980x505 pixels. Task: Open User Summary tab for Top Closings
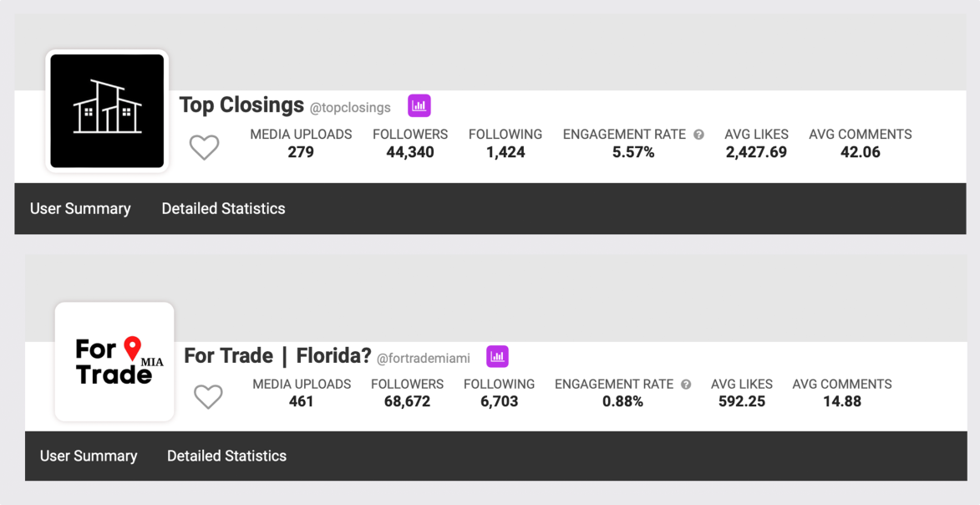click(x=80, y=209)
